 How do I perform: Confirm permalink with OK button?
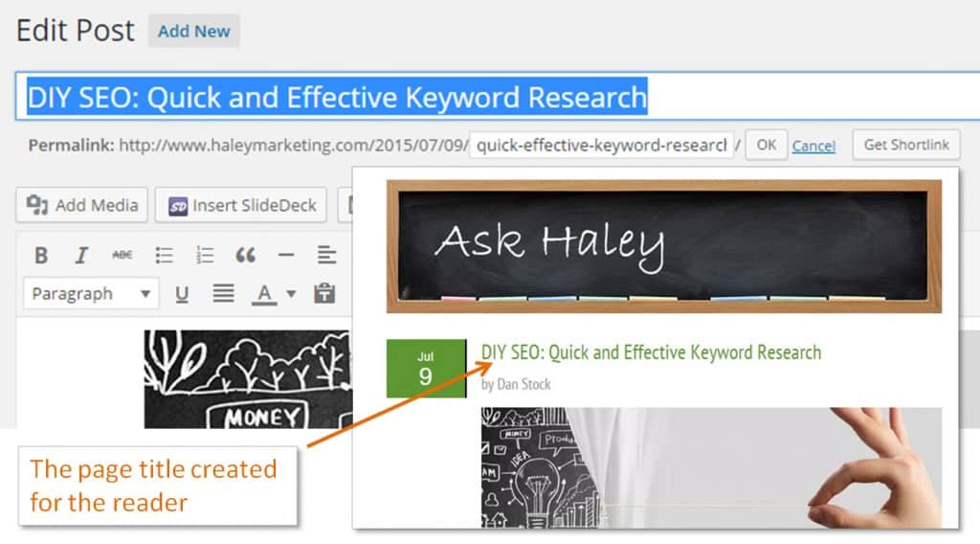pyautogui.click(x=767, y=145)
